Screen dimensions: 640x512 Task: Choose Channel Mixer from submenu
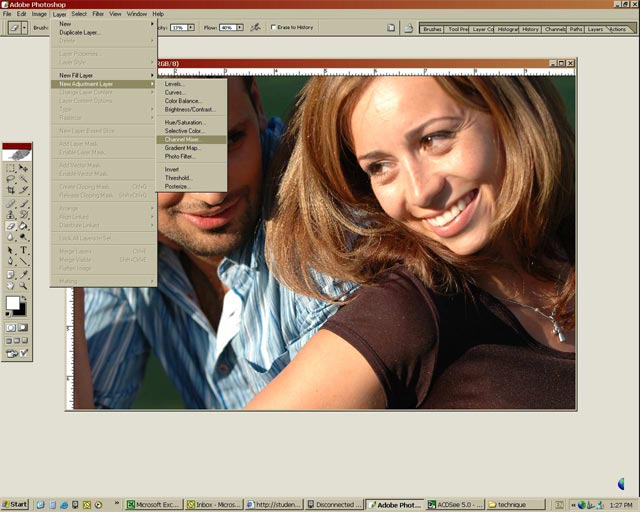(191, 140)
